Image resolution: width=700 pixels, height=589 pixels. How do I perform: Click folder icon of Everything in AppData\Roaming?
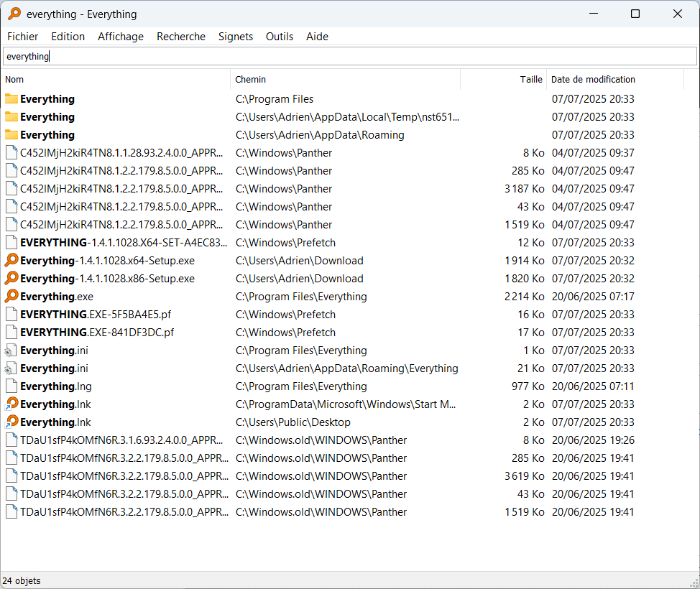tap(11, 135)
